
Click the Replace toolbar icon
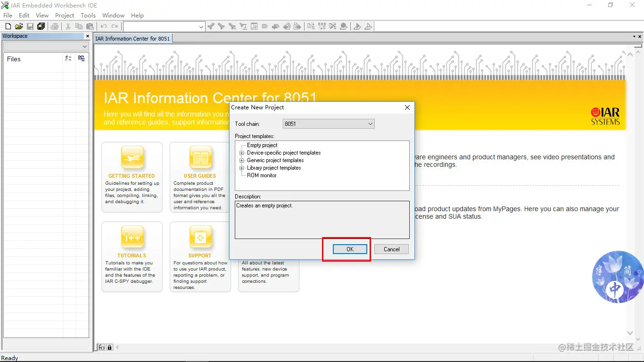[243, 26]
